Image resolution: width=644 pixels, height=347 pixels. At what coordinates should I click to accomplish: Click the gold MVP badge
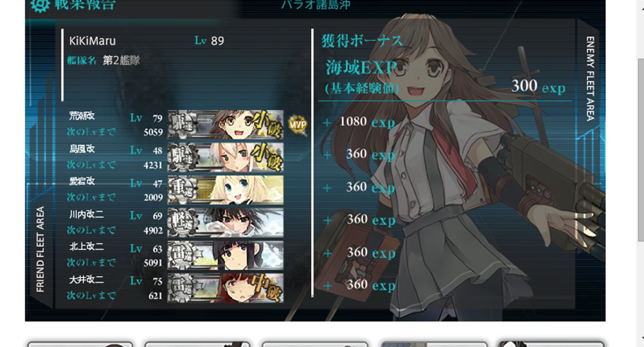coord(297,125)
